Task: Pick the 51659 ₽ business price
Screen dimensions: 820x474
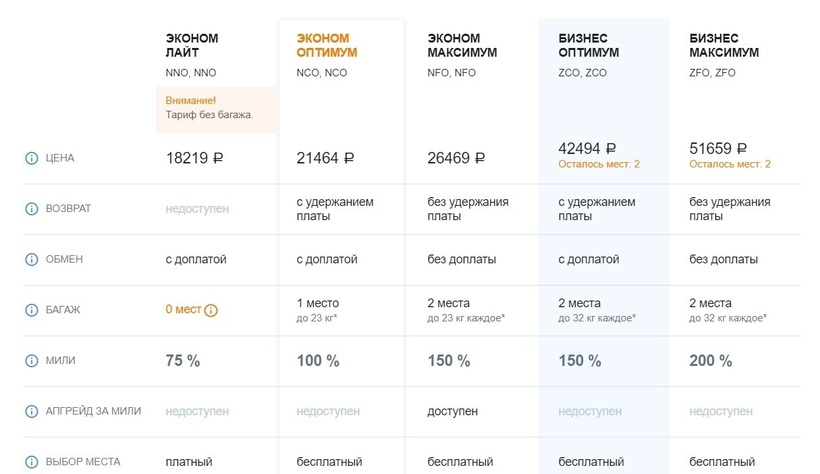Action: click(718, 149)
